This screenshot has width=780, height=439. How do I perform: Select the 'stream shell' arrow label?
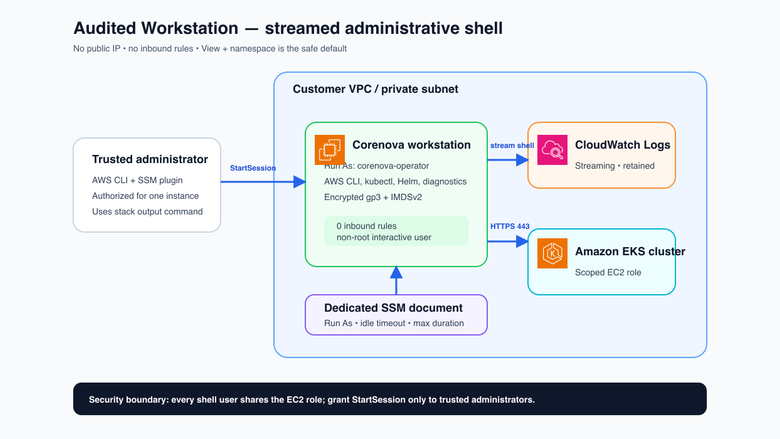click(512, 146)
